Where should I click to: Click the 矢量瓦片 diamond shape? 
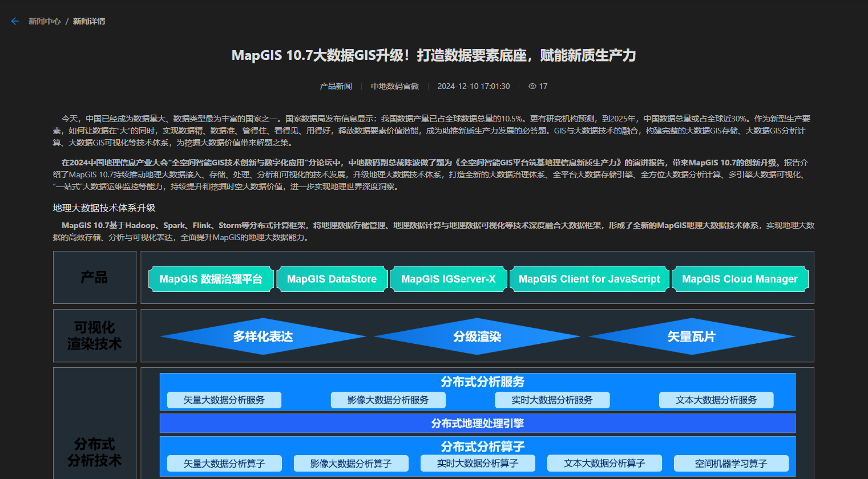pos(692,336)
